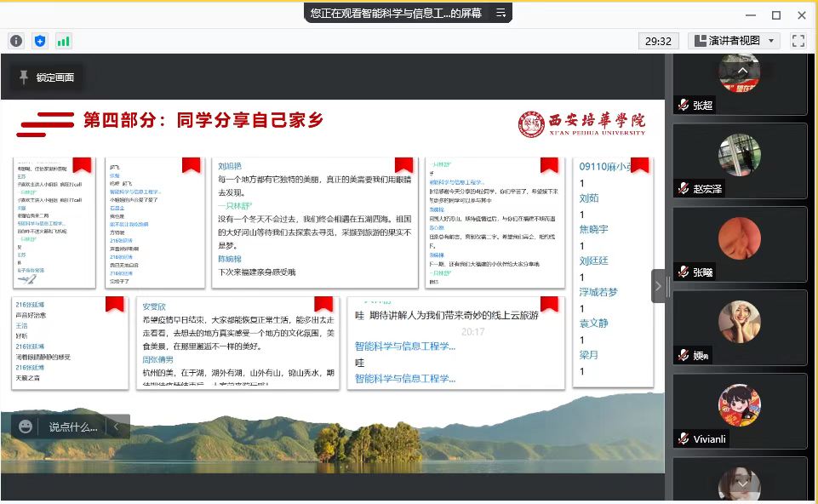Screen dimensions: 818x504
Task: Click the screen sharing notice banner text
Action: (396, 13)
